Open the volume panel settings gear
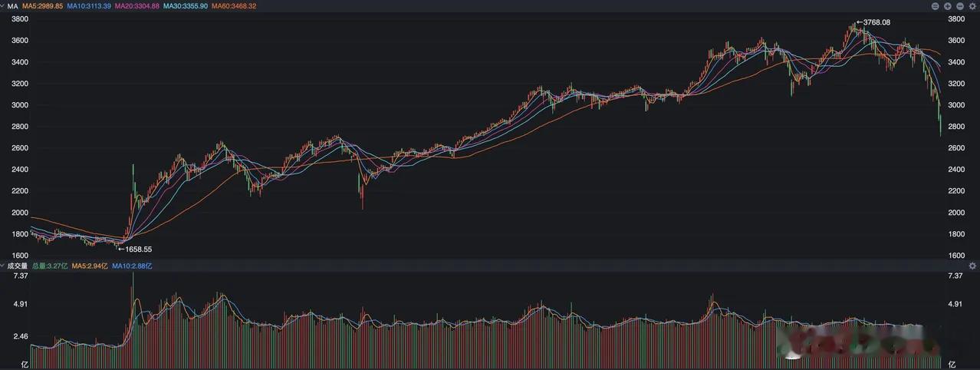980x370 pixels. point(972,266)
